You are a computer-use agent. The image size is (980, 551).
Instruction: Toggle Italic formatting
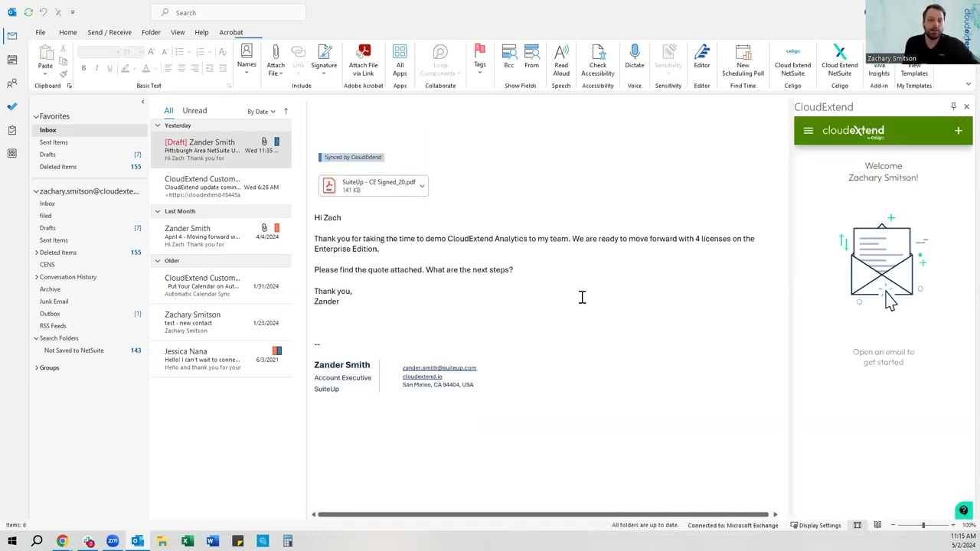pyautogui.click(x=96, y=68)
